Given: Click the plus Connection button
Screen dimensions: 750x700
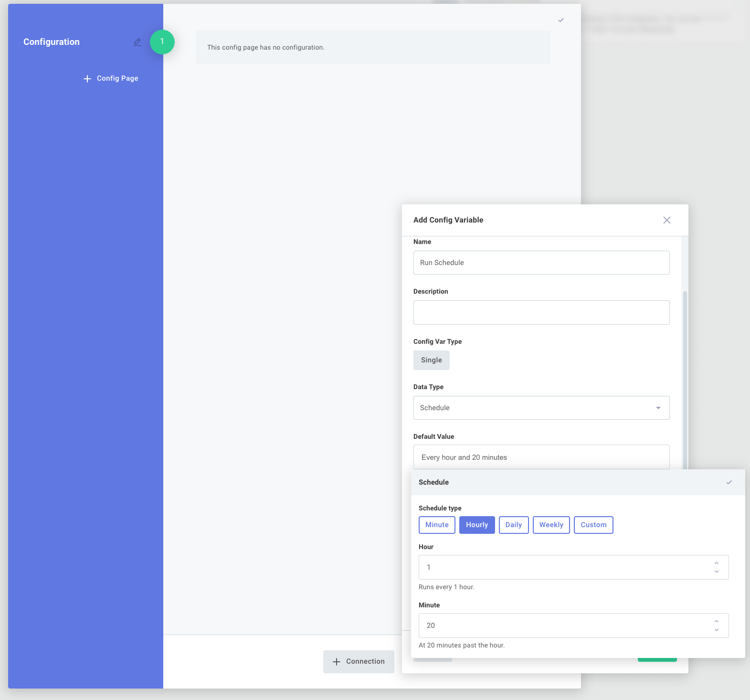Looking at the screenshot, I should tap(359, 662).
